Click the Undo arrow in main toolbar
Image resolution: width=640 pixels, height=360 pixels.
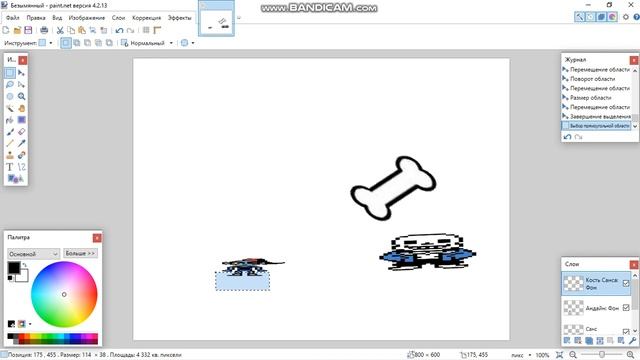click(119, 30)
